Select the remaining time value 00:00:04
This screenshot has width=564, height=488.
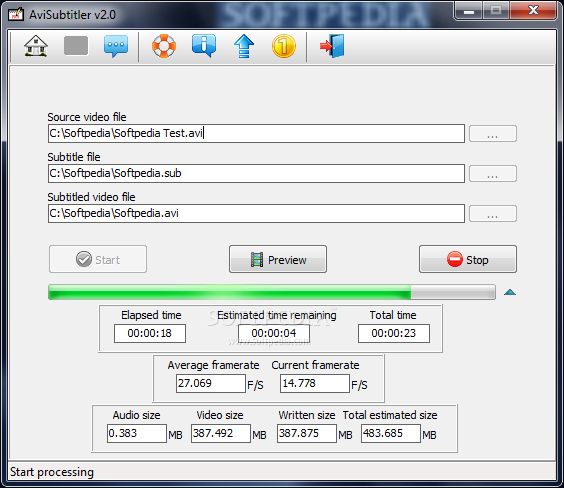pos(274,333)
